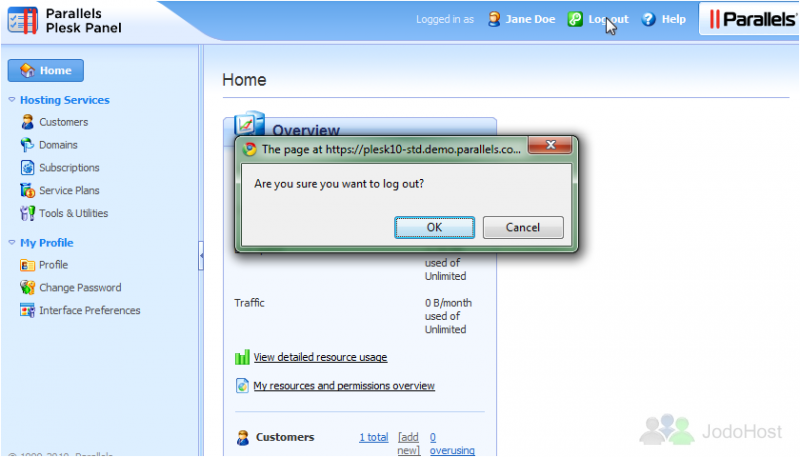Open My resources and permissions overview
This screenshot has width=800, height=457.
(x=344, y=386)
